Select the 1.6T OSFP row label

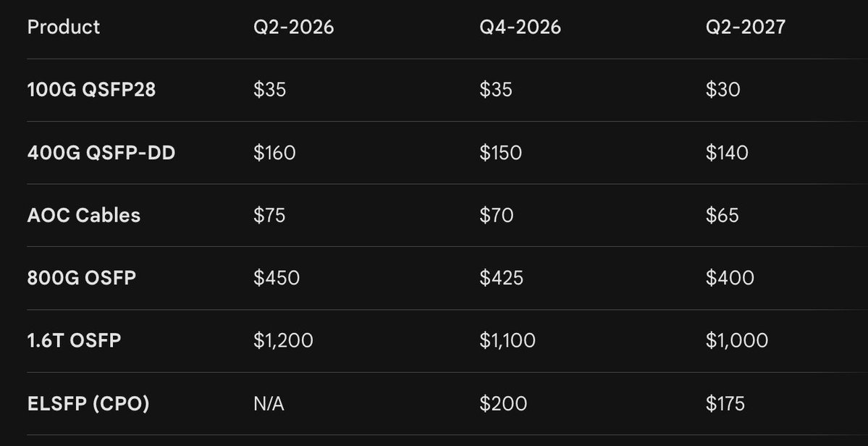[74, 340]
